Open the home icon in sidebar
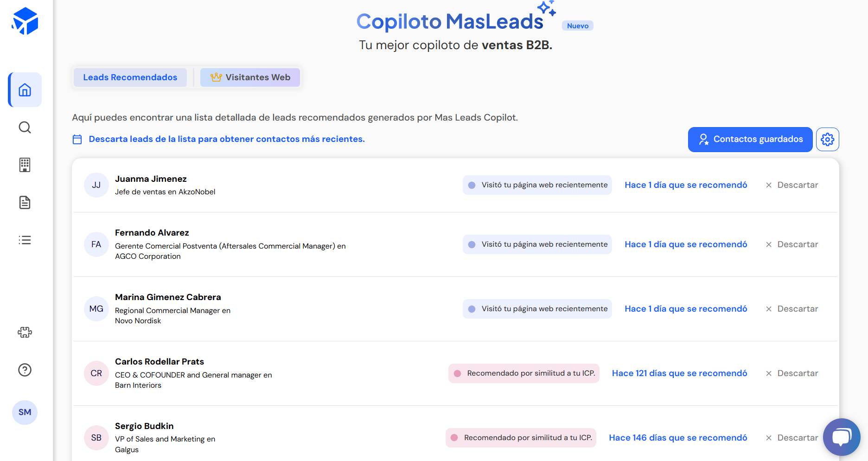 (x=25, y=90)
